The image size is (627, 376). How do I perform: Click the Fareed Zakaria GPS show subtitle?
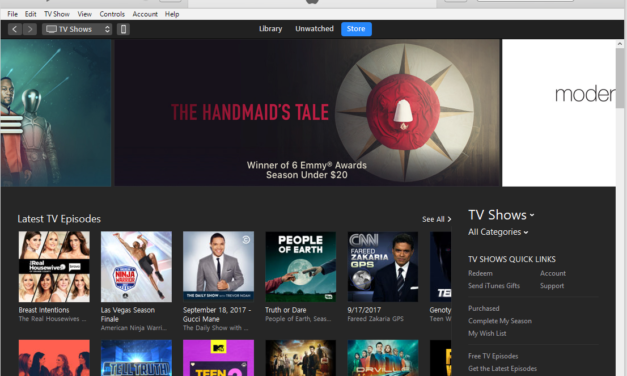[x=375, y=319]
